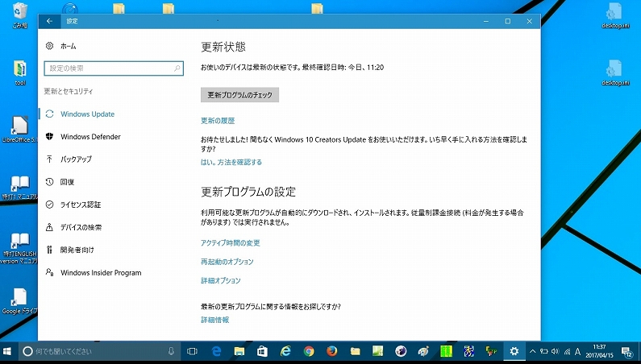Open Task View on the taskbar

click(192, 351)
